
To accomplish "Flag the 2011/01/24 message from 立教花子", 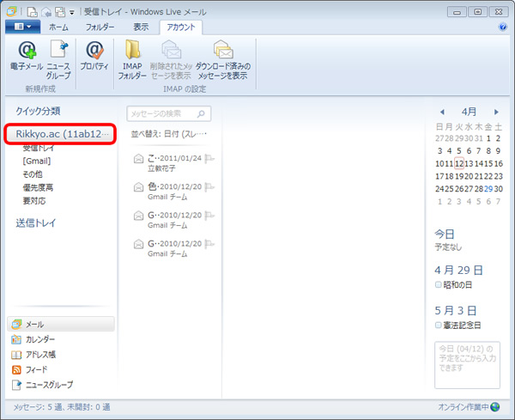I will click(209, 159).
